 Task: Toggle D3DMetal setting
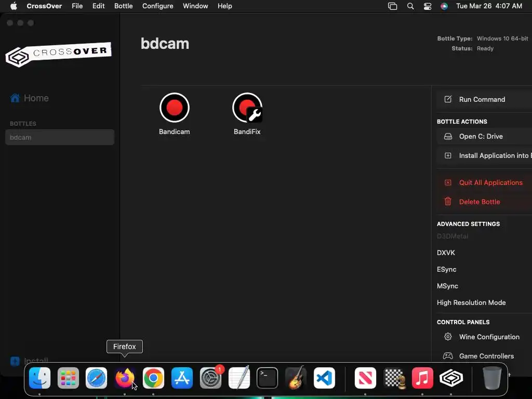[453, 236]
